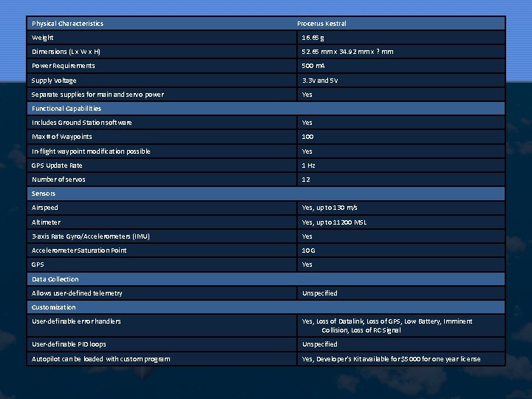
Task: Click the 'Customization' section header
Action: coord(54,307)
